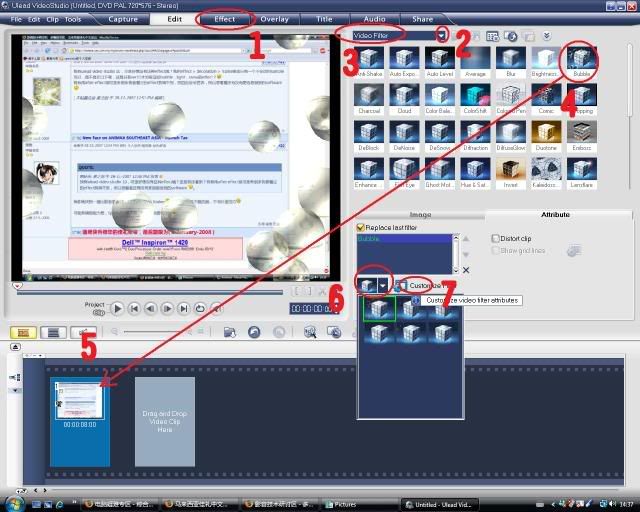Expand the library options double-chevron
Viewport: 640px width, 512px height.
coord(547,36)
